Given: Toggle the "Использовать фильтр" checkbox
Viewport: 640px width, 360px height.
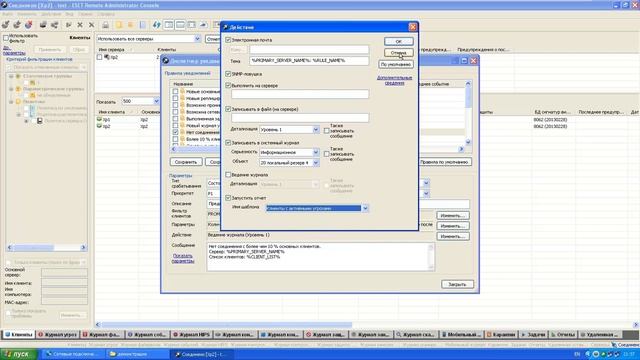Looking at the screenshot, I should click(6, 38).
